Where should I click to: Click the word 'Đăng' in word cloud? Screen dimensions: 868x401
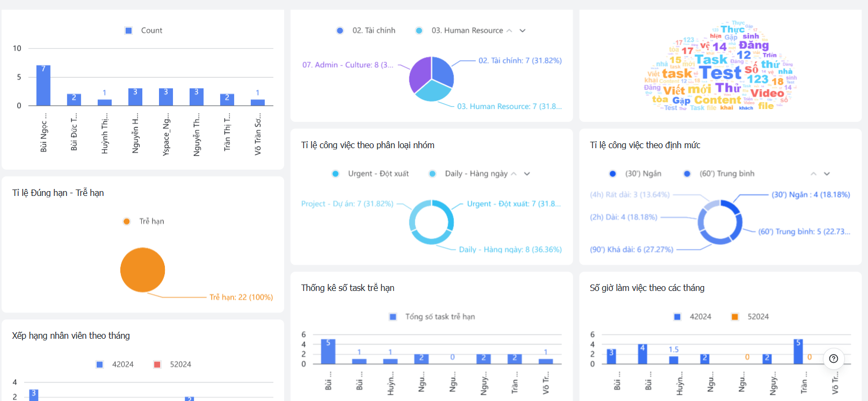[754, 45]
